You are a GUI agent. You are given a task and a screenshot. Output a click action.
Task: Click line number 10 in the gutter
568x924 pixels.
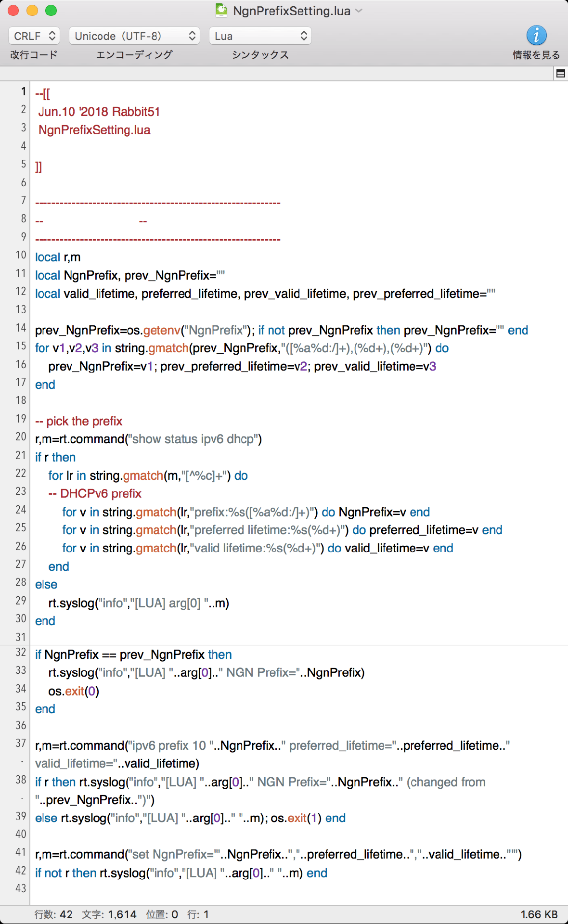coord(21,255)
